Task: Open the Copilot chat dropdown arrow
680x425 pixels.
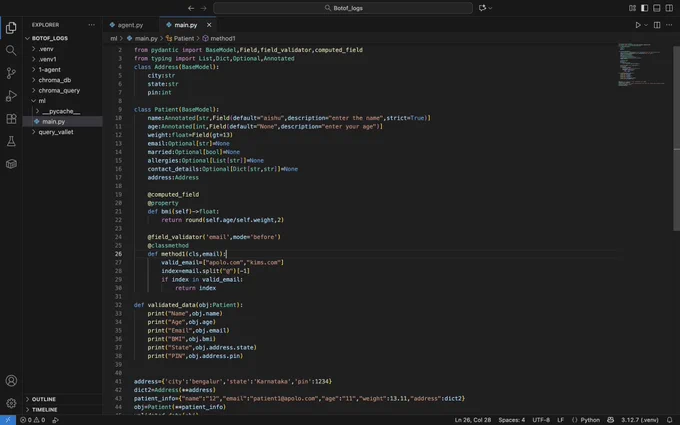Action: click(490, 8)
